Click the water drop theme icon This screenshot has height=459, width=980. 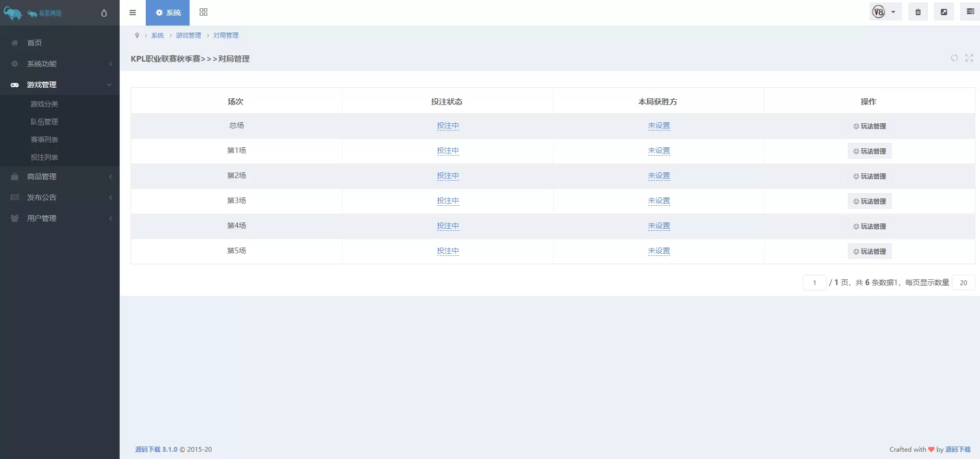pyautogui.click(x=104, y=13)
